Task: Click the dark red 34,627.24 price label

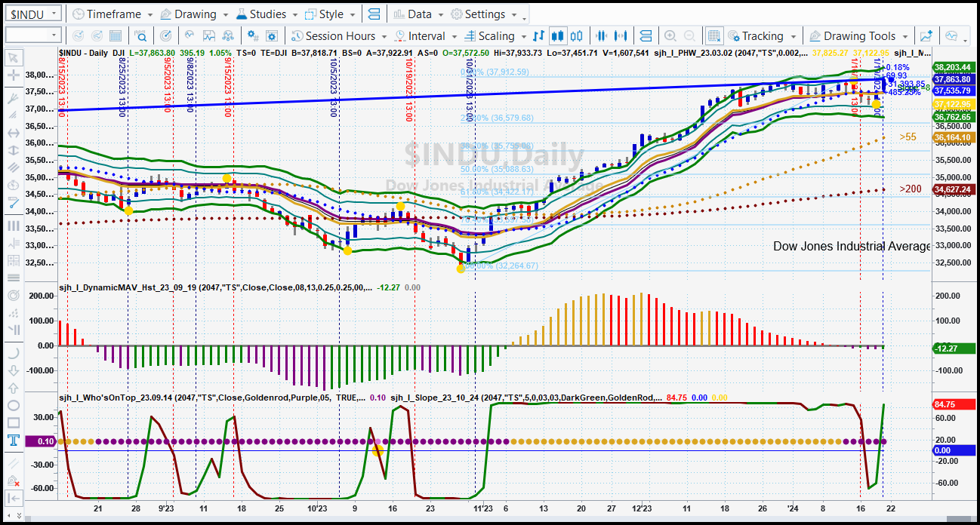Action: pos(952,189)
